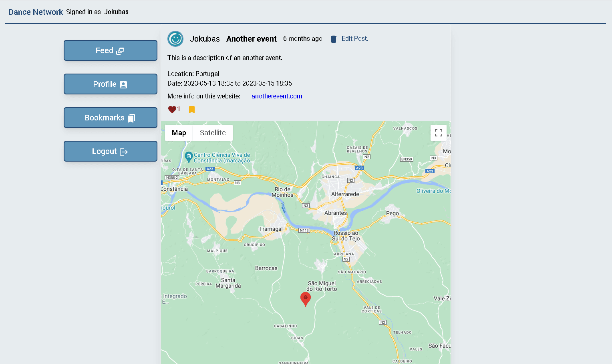The image size is (612, 364).
Task: Go to Profile page
Action: (x=110, y=84)
